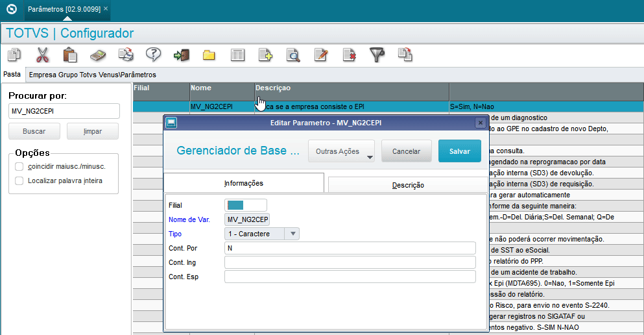The height and width of the screenshot is (335, 644).
Task: Click the add new record icon
Action: pos(265,55)
